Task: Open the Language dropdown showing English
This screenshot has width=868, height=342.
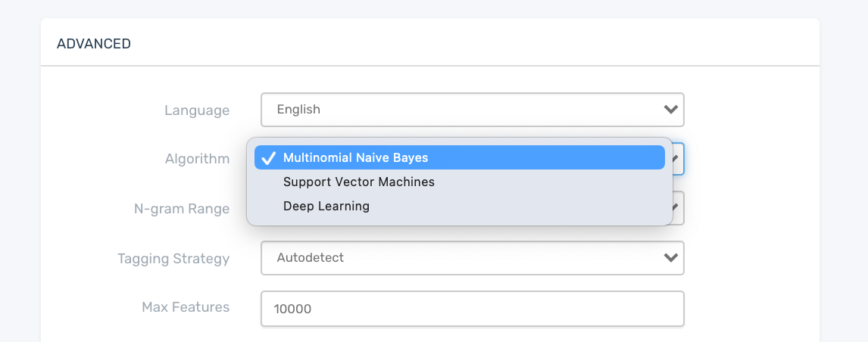Action: pos(471,110)
